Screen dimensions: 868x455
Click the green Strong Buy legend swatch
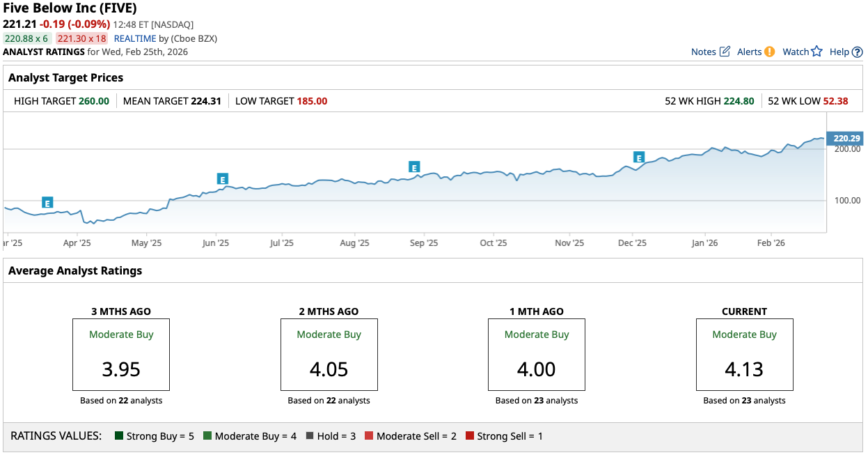[119, 436]
